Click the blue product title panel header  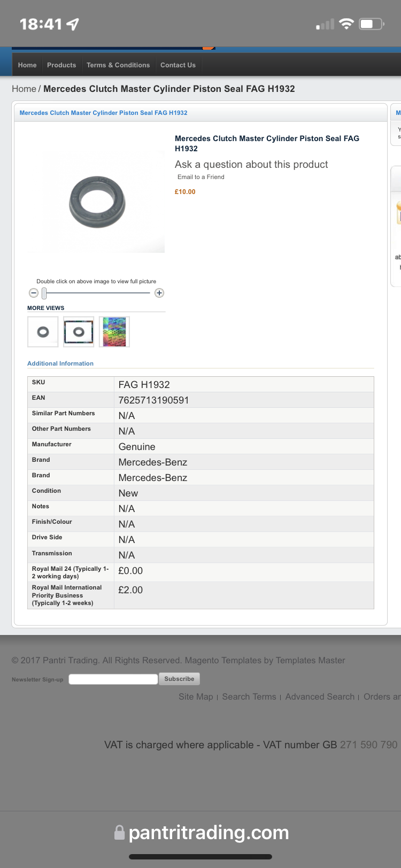click(200, 113)
